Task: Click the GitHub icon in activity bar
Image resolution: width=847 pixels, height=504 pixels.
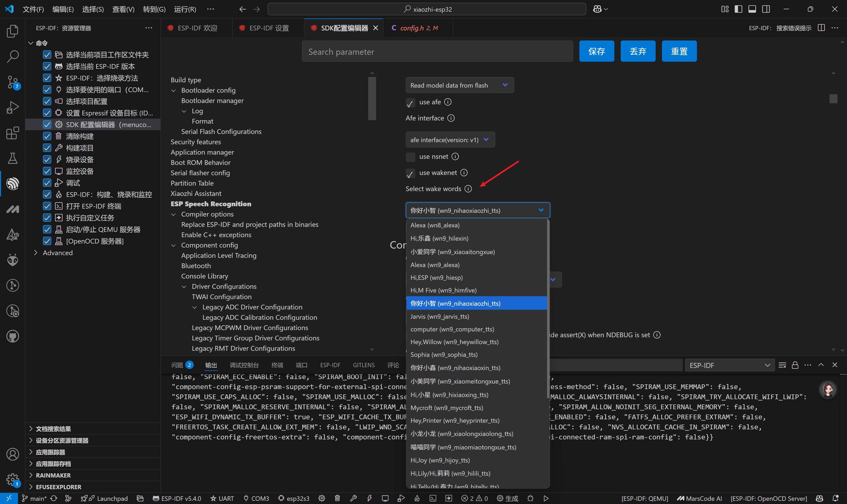Action: tap(12, 336)
